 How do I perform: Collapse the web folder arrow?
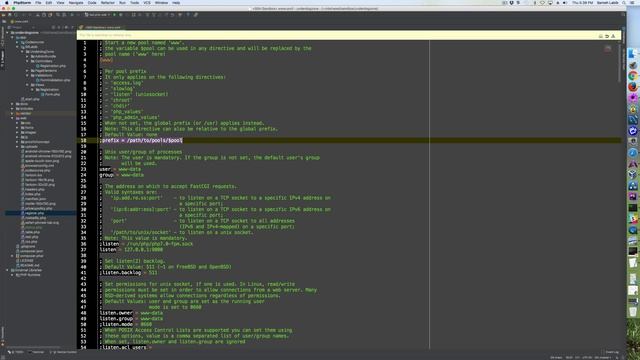13,118
